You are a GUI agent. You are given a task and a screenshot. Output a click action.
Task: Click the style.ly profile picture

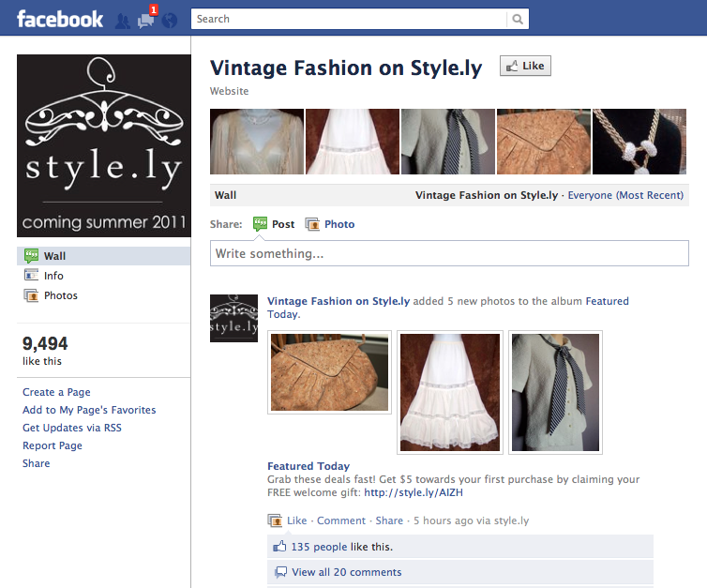(x=104, y=145)
